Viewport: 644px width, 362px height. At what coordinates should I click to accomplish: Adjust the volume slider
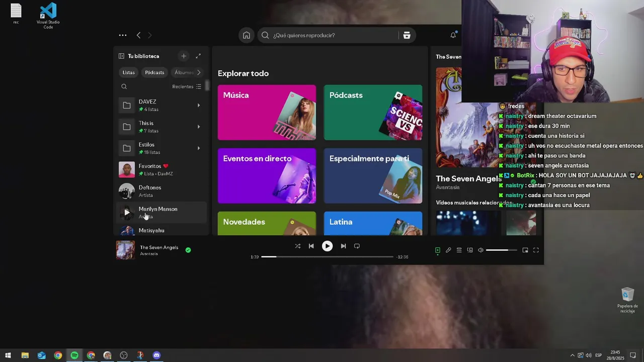(x=501, y=250)
